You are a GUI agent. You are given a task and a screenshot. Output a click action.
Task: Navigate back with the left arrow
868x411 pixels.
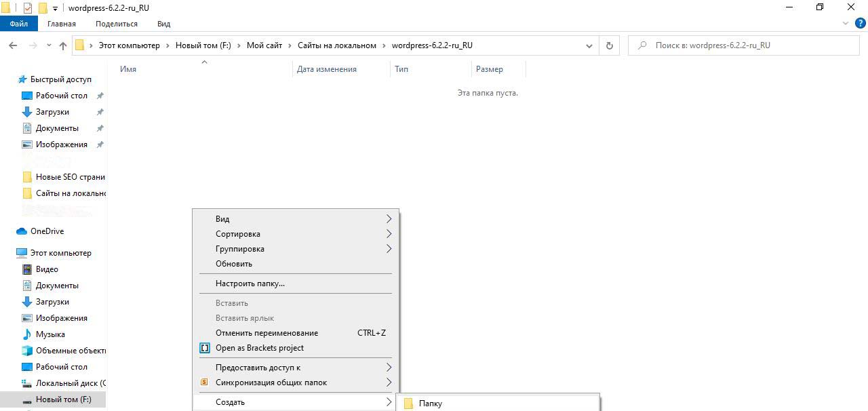pyautogui.click(x=13, y=45)
